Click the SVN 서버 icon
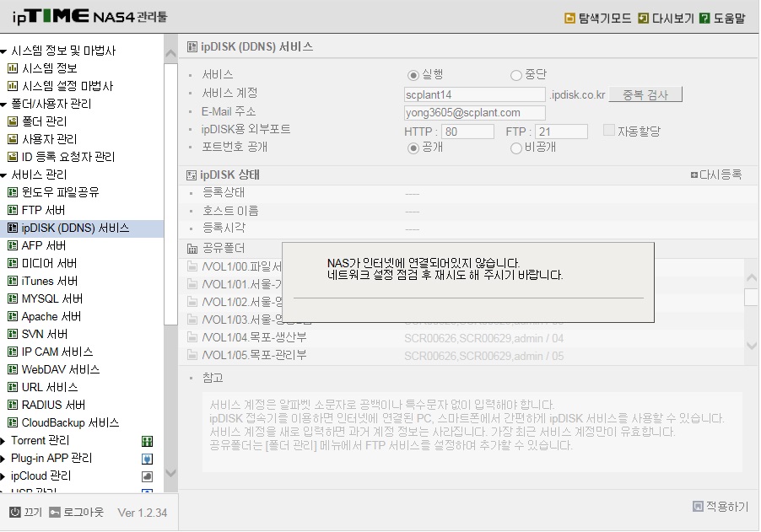 (x=13, y=334)
